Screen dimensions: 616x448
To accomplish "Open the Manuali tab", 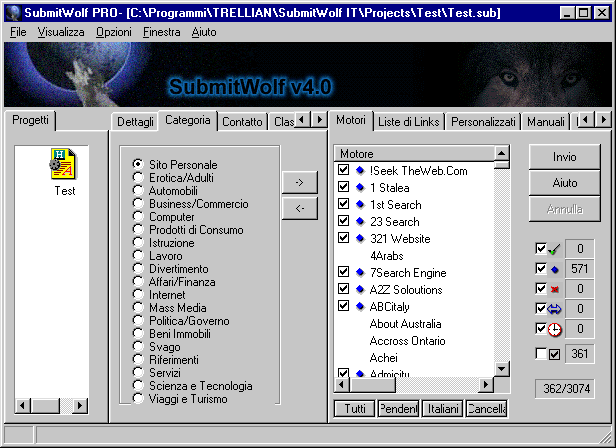I will click(x=546, y=122).
